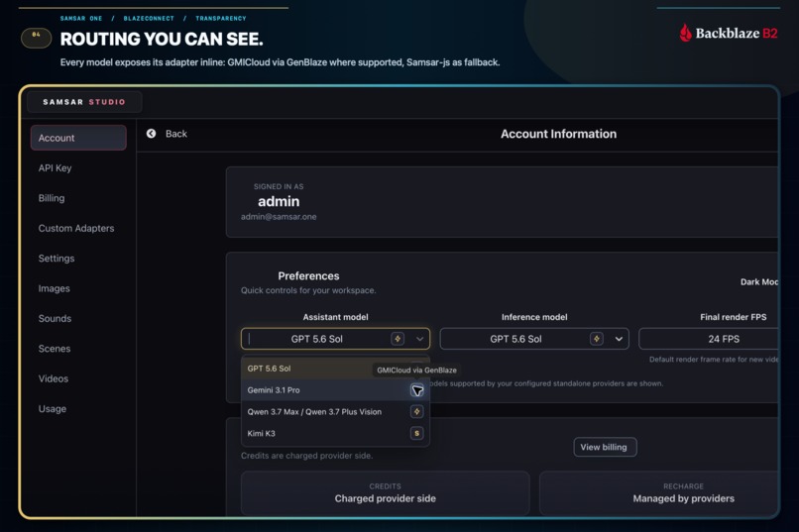
Task: Click the BlazeConnect breadcrumb
Action: pyautogui.click(x=149, y=18)
